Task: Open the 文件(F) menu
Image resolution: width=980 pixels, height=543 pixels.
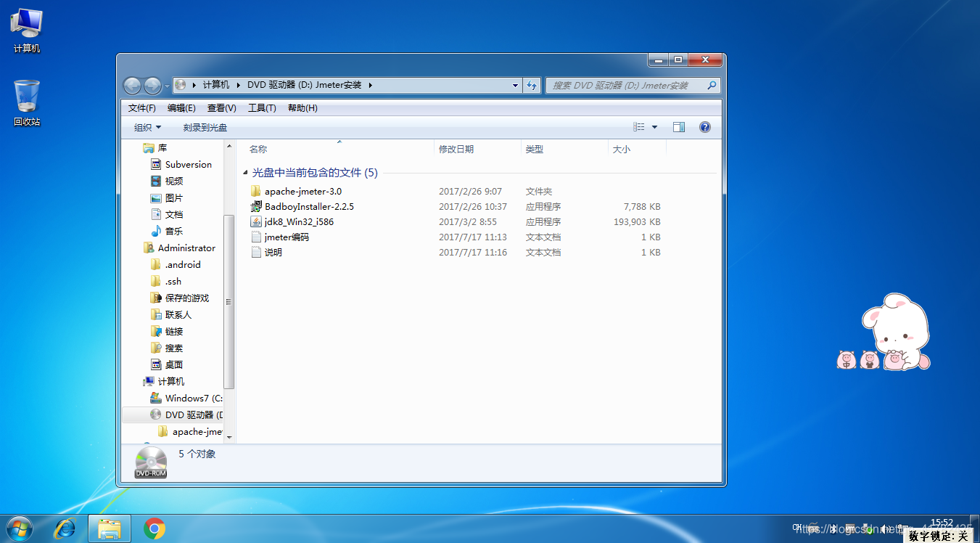Action: click(142, 107)
